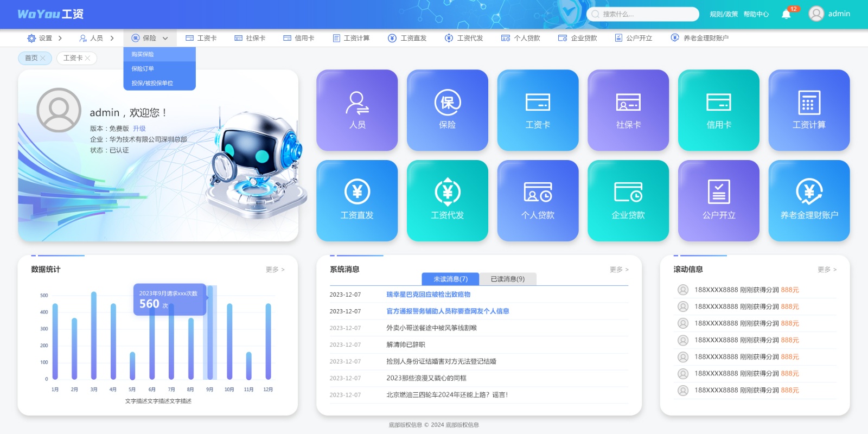
Task: Expand the 人员 menu chevron
Action: click(x=112, y=38)
